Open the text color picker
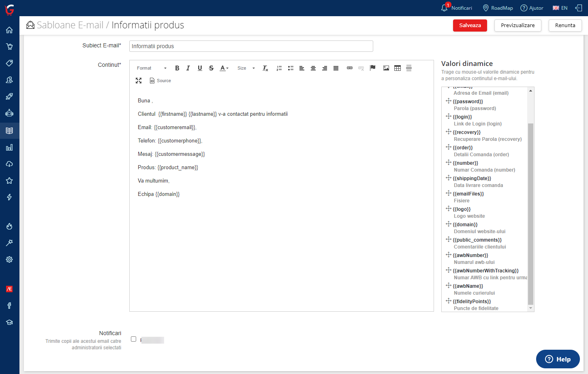 (224, 68)
